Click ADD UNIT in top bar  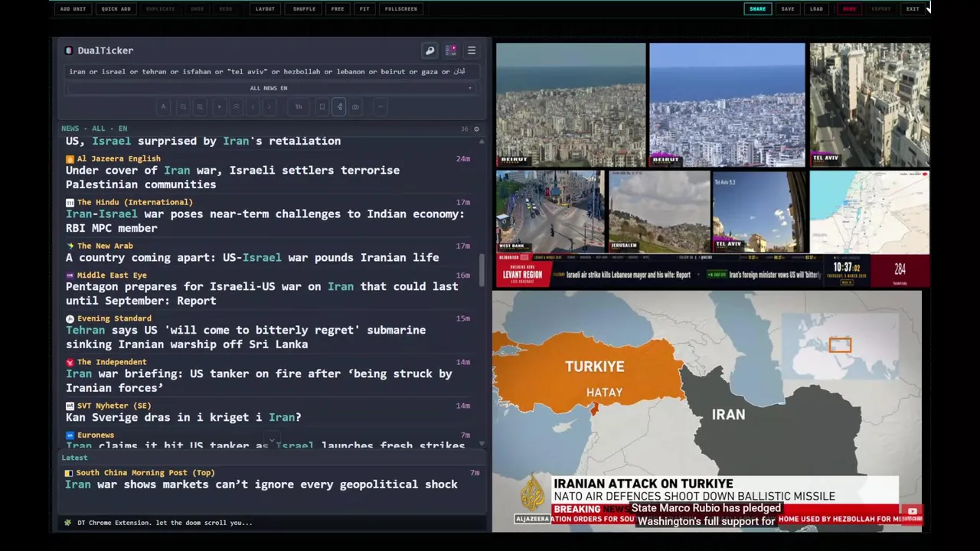[x=73, y=9]
